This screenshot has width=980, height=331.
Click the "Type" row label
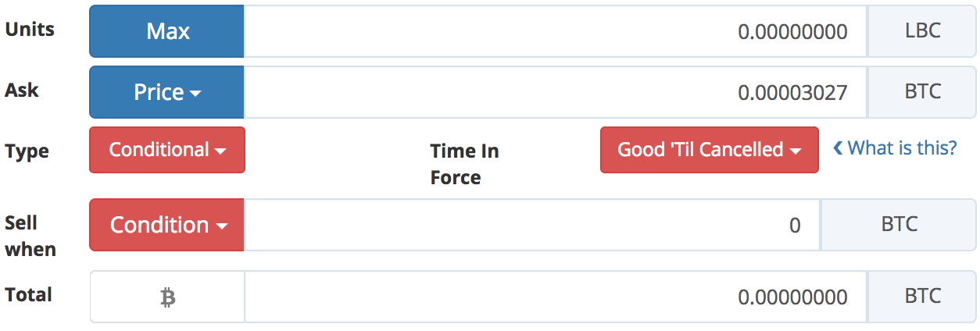point(27,151)
